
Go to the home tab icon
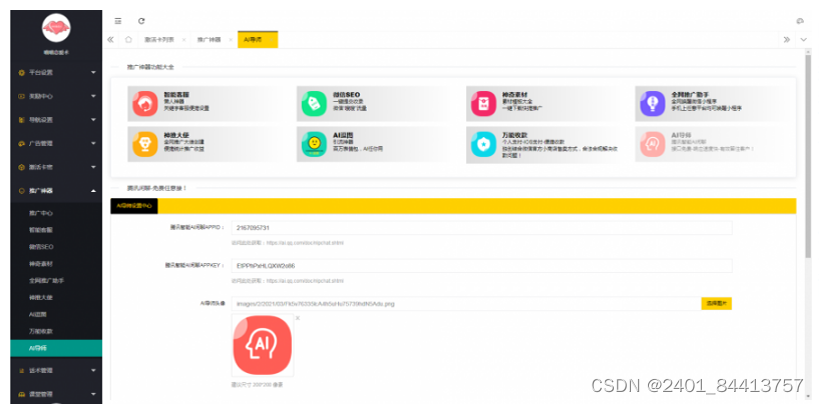[x=128, y=40]
